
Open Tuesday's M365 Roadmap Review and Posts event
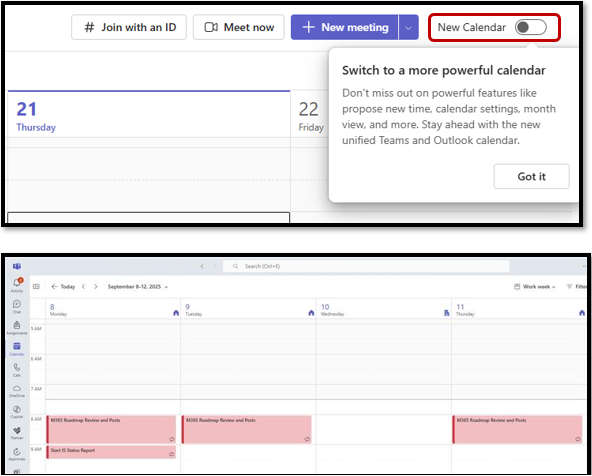tap(247, 430)
